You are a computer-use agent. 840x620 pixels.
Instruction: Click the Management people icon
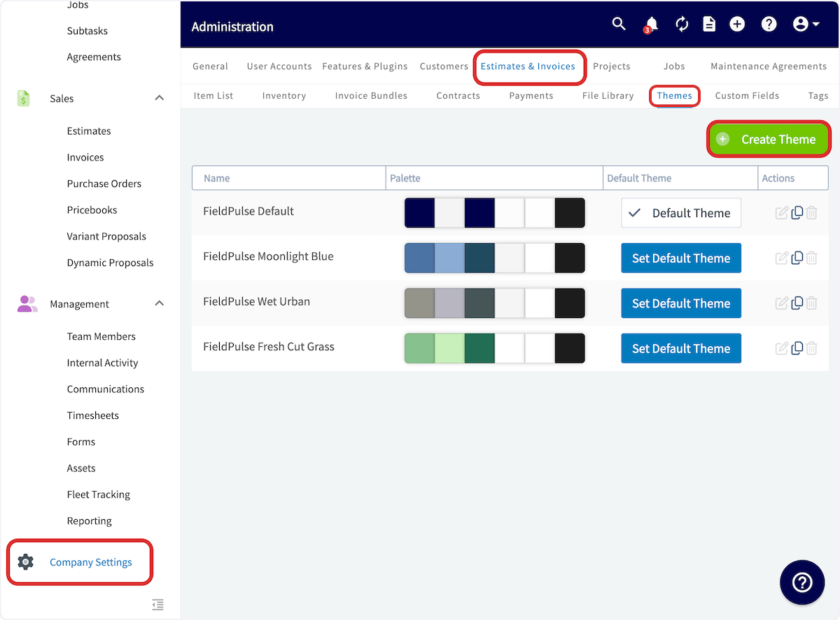27,303
